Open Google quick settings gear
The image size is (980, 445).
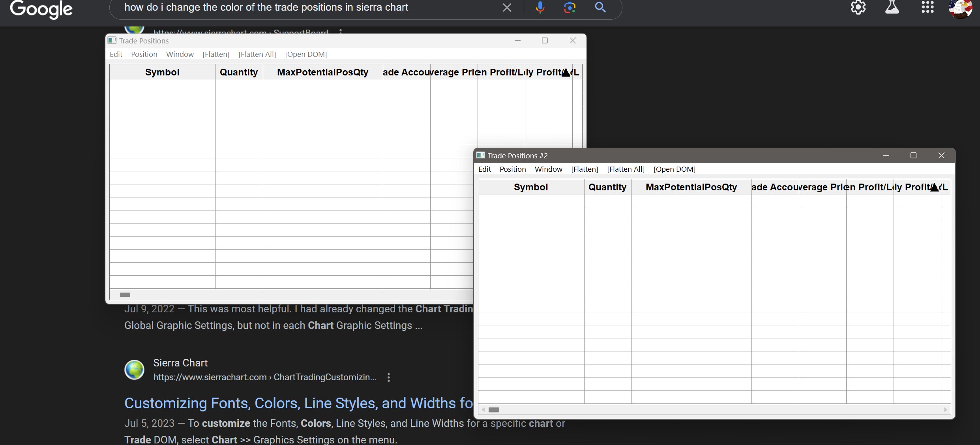tap(858, 8)
